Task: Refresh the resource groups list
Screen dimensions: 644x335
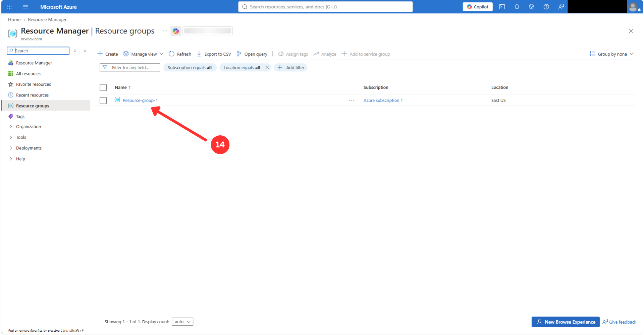Action: pos(180,54)
